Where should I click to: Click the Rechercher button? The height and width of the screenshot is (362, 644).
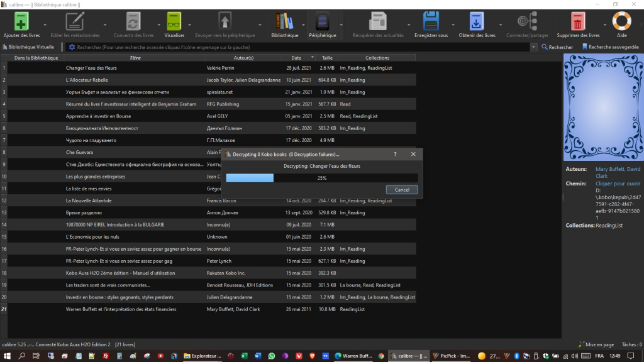click(557, 47)
